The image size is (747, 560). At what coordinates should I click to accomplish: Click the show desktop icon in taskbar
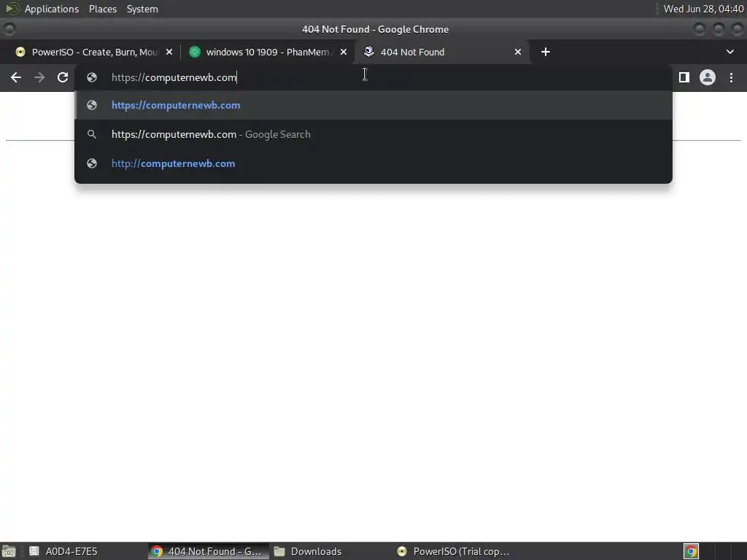pyautogui.click(x=9, y=551)
